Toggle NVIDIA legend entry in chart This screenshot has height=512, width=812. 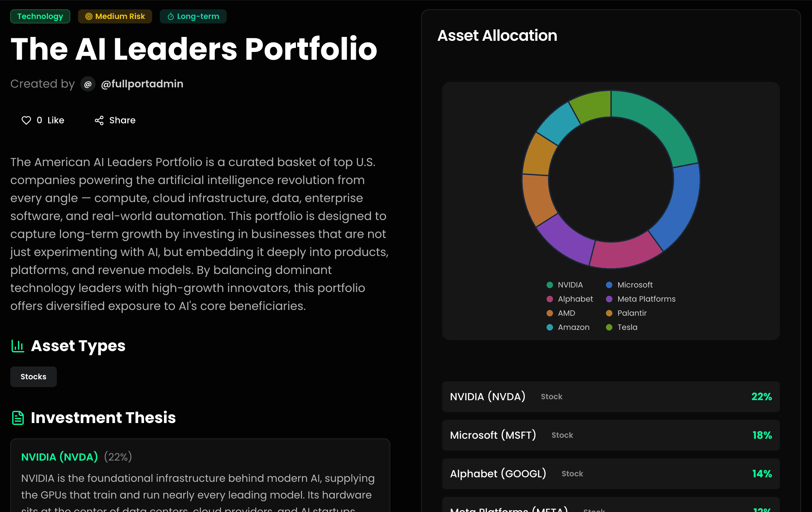click(570, 285)
